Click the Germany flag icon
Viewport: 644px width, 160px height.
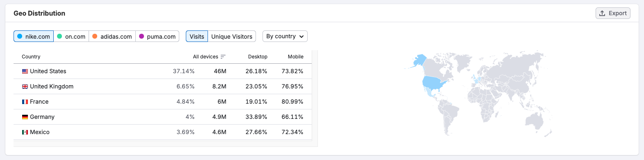[x=25, y=117]
